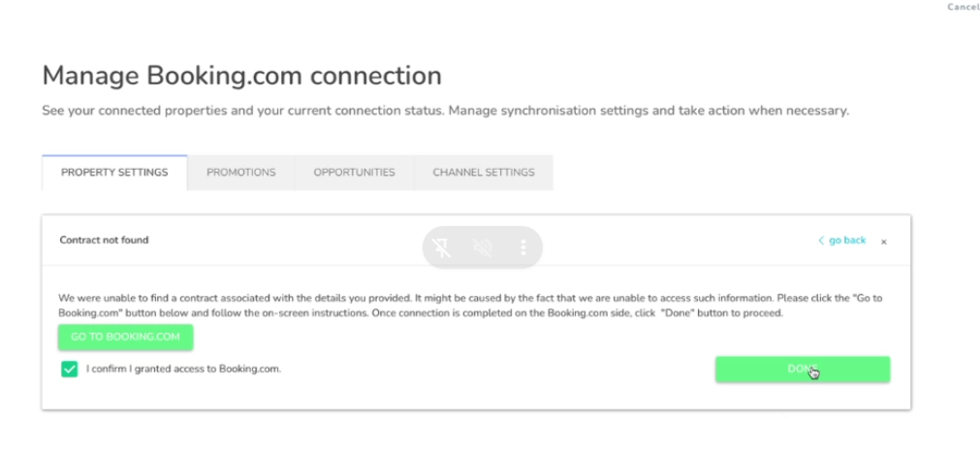Click the 'See your connected properties' description
The width and height of the screenshot is (980, 455).
(x=445, y=111)
